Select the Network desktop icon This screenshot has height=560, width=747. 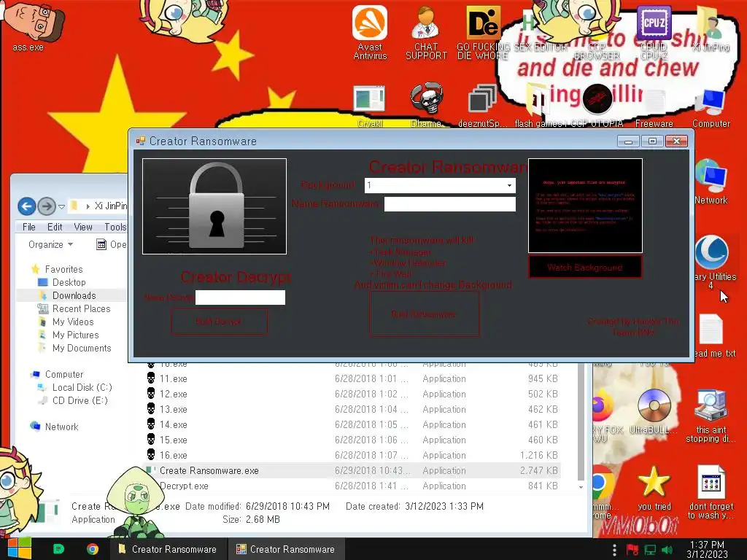point(711,182)
